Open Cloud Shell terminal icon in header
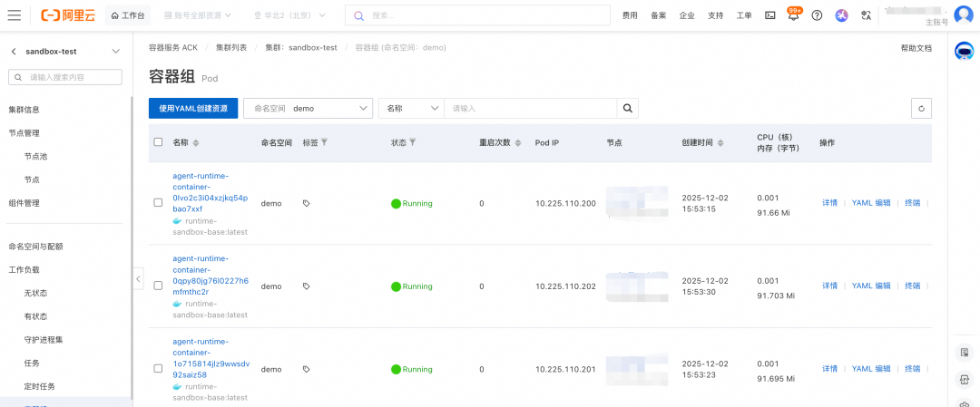 click(770, 15)
